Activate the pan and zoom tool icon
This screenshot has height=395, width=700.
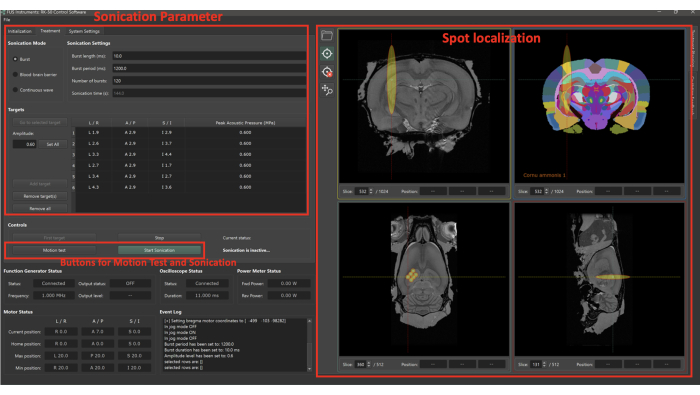(x=327, y=90)
